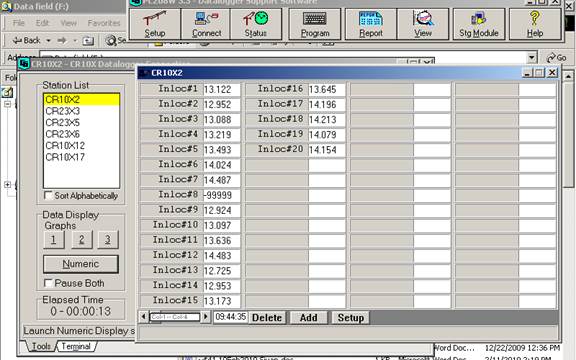Open the Stg Module toolbar button
Screen dimensions: 576x360
coord(479,24)
